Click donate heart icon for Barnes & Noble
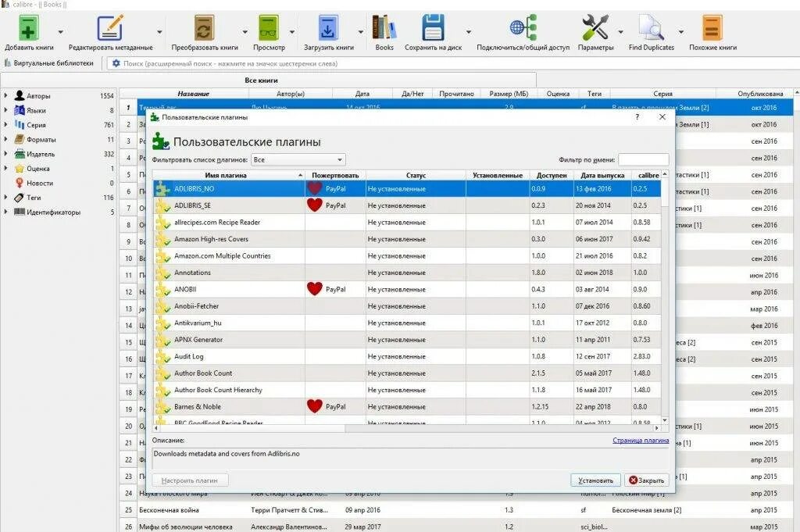800x532 pixels. [314, 406]
